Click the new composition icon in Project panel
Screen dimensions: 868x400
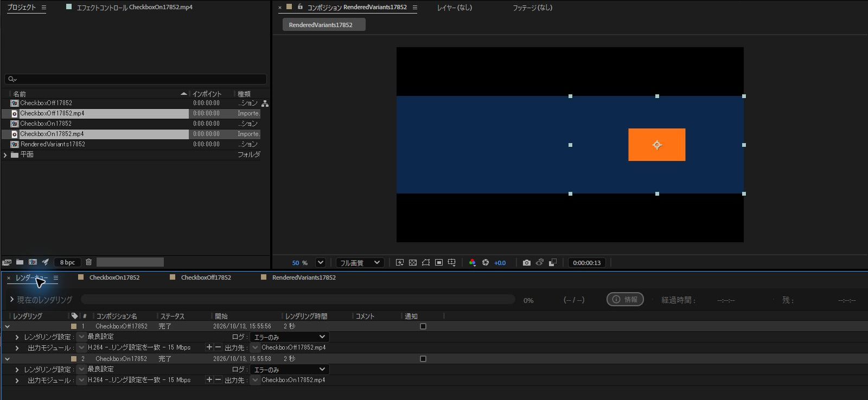coord(33,262)
